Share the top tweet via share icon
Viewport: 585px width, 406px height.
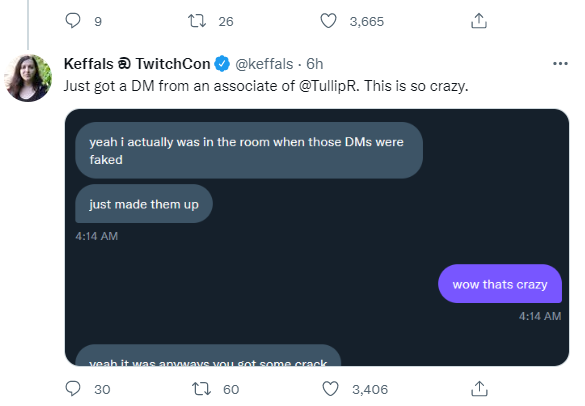[479, 21]
